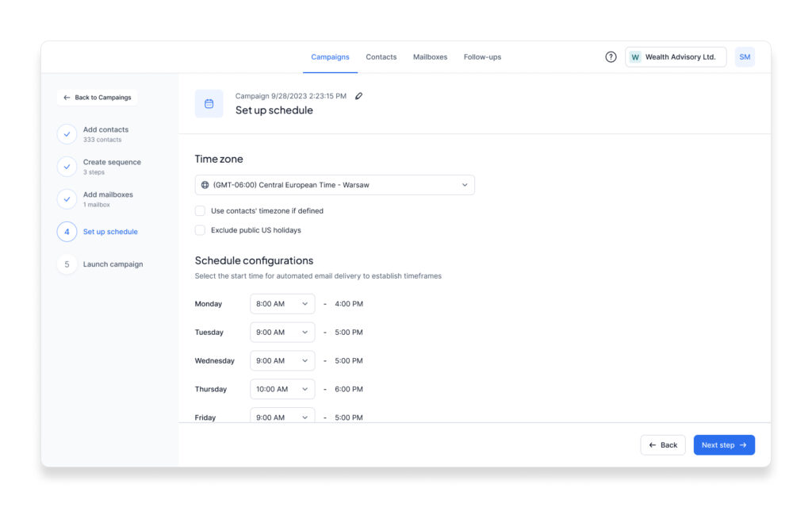
Task: Click the Monday day label
Action: [209, 304]
